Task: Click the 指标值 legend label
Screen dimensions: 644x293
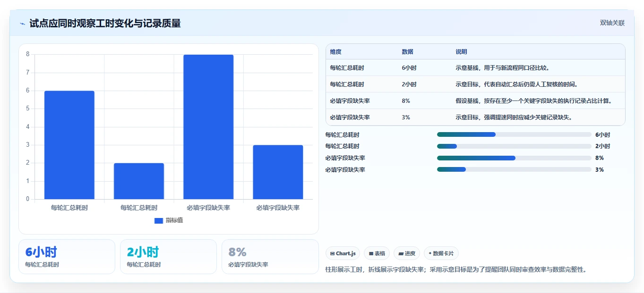Action: pyautogui.click(x=174, y=221)
